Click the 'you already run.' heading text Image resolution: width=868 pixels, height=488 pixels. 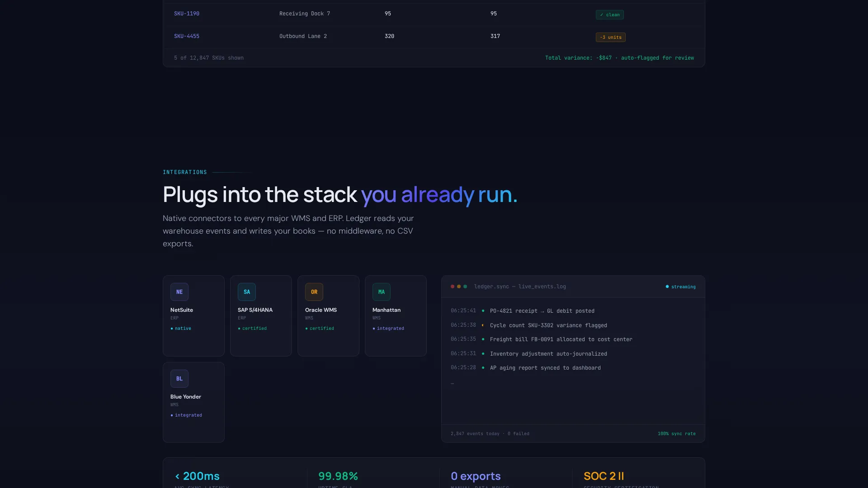pyautogui.click(x=439, y=195)
